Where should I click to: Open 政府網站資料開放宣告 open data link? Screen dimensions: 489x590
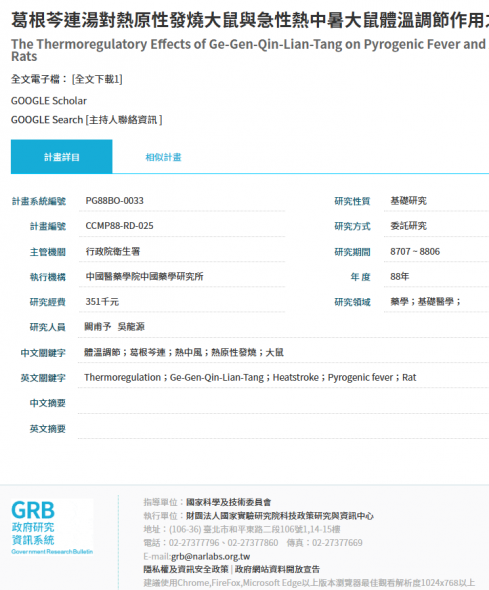277,569
